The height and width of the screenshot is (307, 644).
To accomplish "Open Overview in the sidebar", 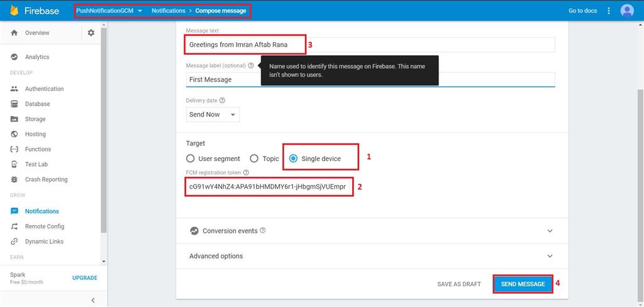I will pyautogui.click(x=37, y=33).
